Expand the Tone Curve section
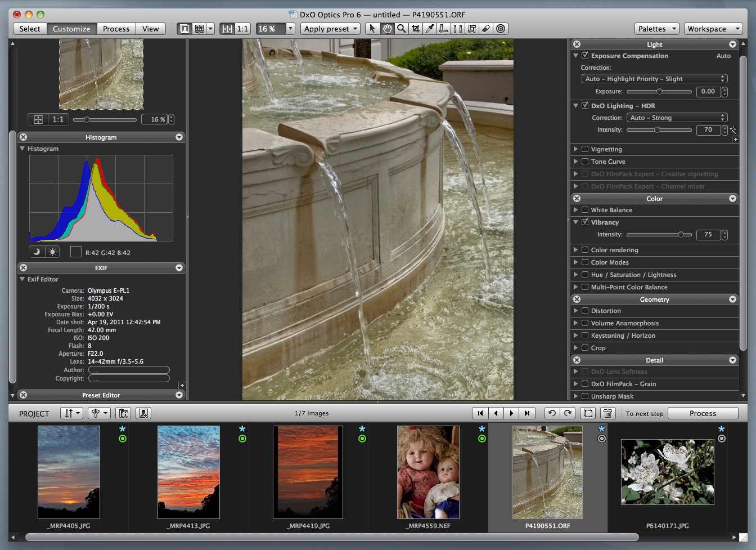The height and width of the screenshot is (550, 756). point(575,162)
